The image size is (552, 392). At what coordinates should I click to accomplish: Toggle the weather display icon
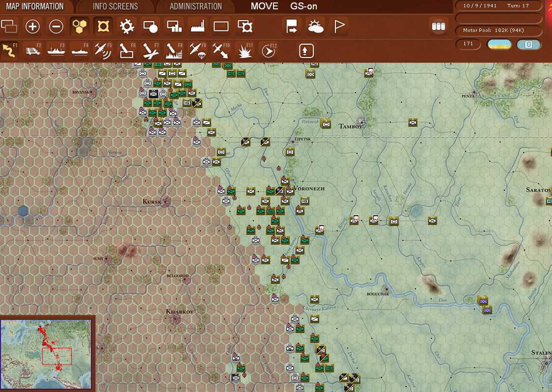315,26
